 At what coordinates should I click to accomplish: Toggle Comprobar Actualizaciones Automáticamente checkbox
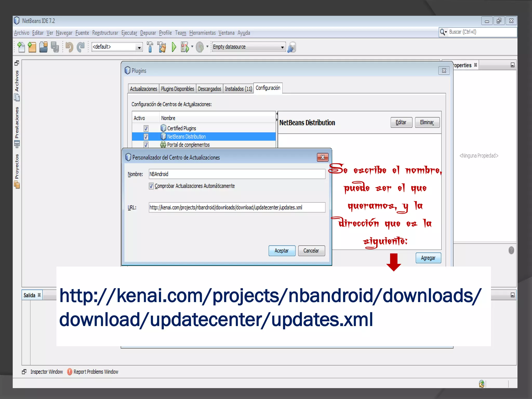[151, 186]
